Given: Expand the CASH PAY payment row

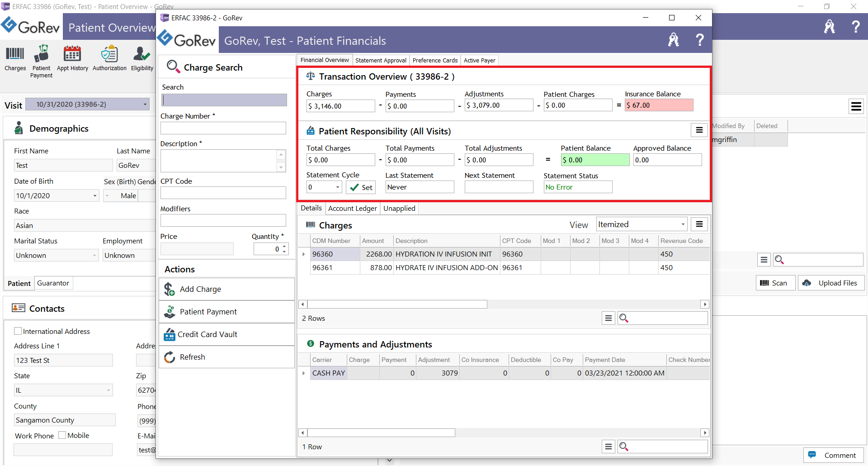Looking at the screenshot, I should coord(304,373).
